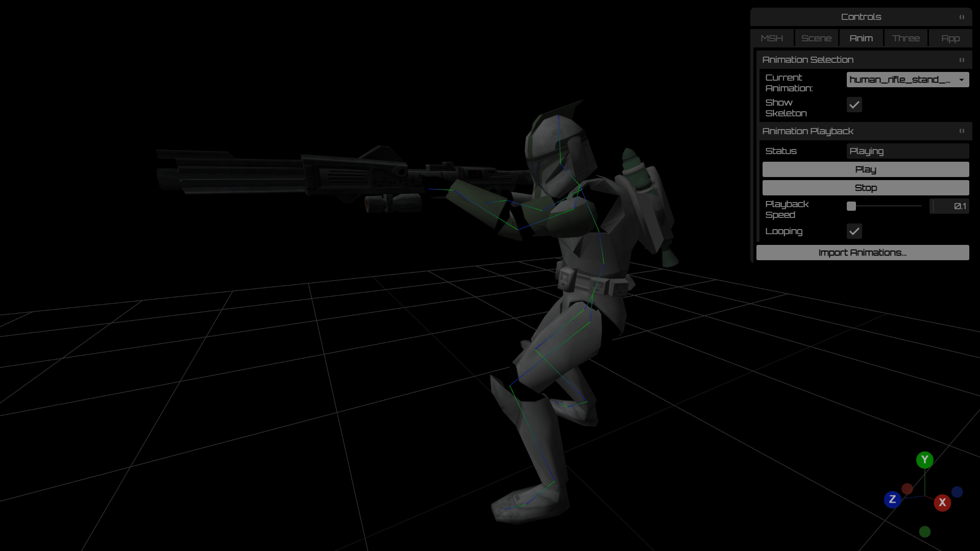Image resolution: width=980 pixels, height=551 pixels.
Task: Click the Playback Speed slider handle
Action: coord(851,206)
